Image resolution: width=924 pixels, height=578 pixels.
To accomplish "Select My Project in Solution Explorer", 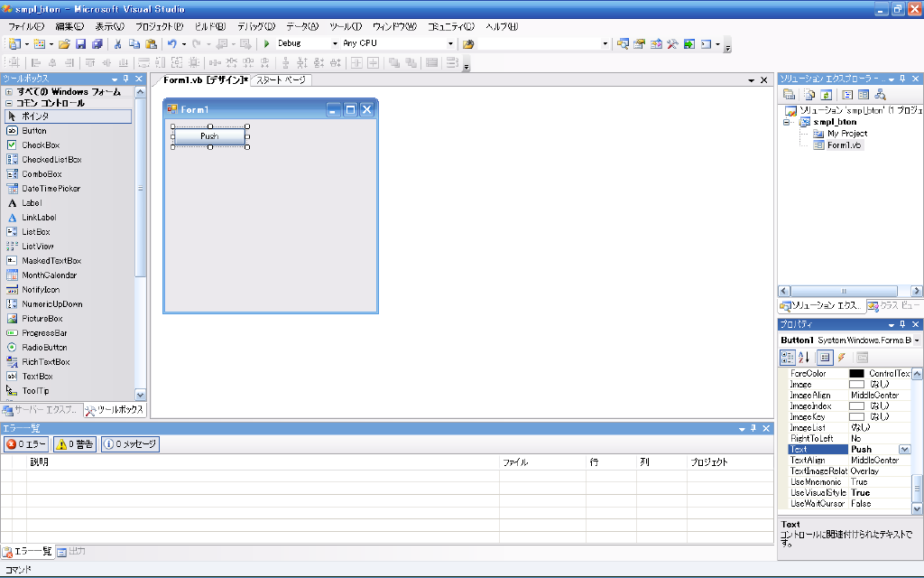I will 846,134.
